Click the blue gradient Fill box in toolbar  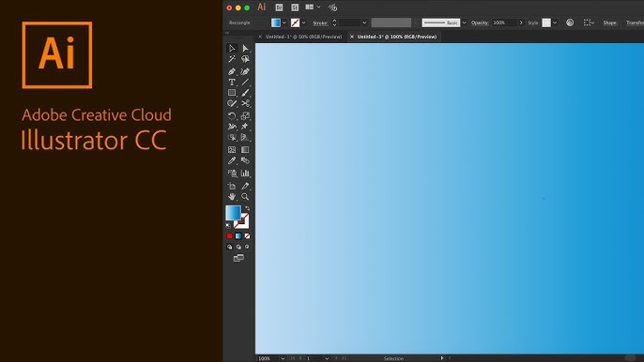click(x=233, y=213)
